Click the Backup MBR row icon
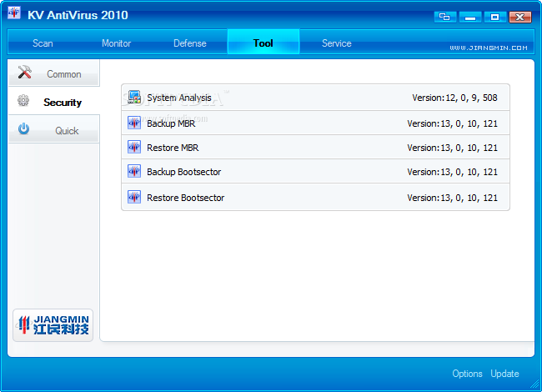This screenshot has width=542, height=392. pos(134,123)
